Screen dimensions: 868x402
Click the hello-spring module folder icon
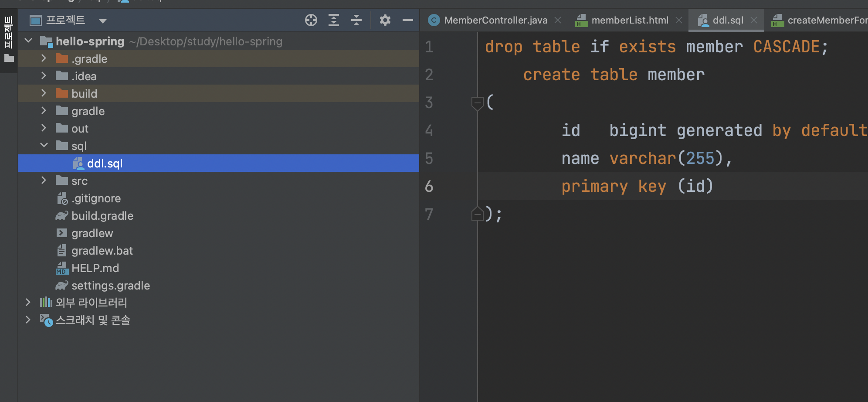click(x=46, y=41)
